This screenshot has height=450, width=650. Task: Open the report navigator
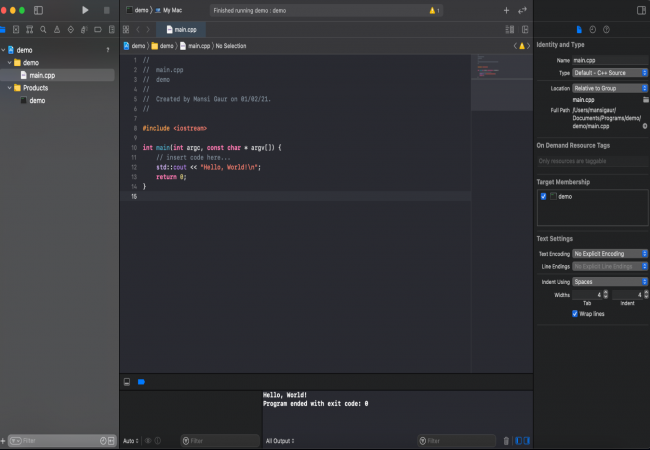[x=112, y=29]
